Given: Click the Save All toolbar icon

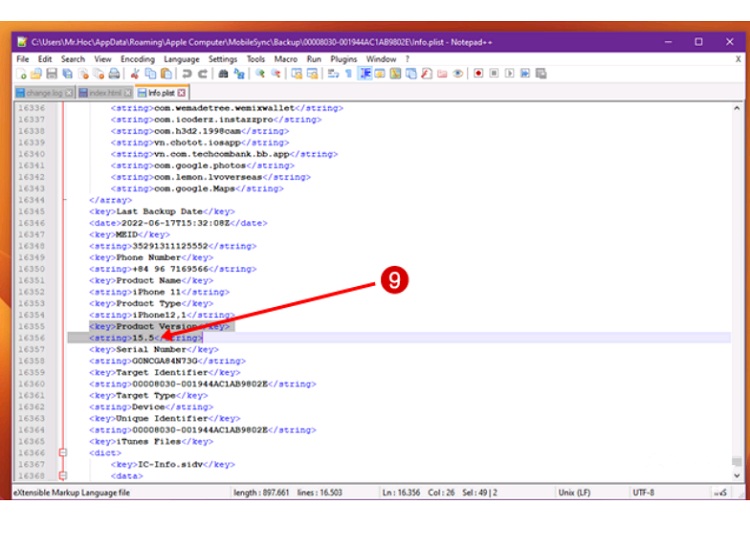Looking at the screenshot, I should (67, 74).
